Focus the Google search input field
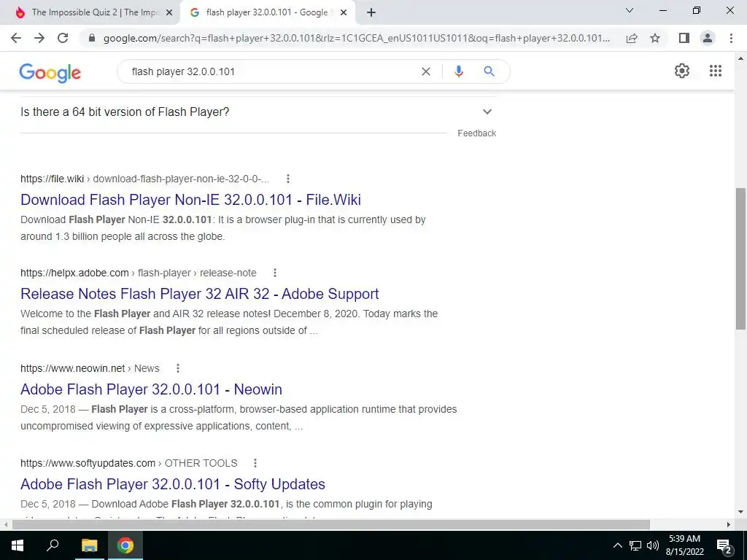 (271, 71)
